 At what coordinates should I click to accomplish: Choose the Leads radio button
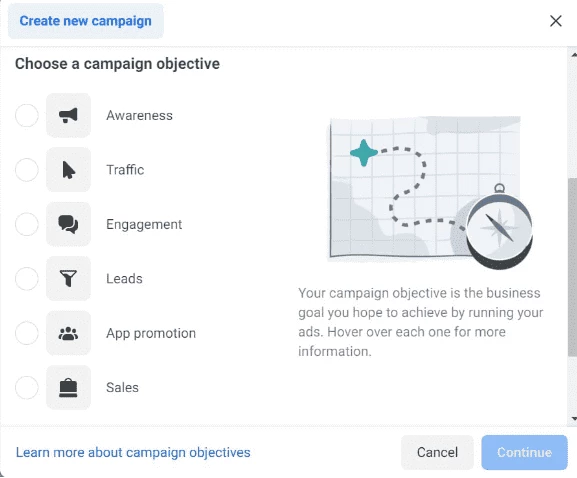pyautogui.click(x=26, y=279)
